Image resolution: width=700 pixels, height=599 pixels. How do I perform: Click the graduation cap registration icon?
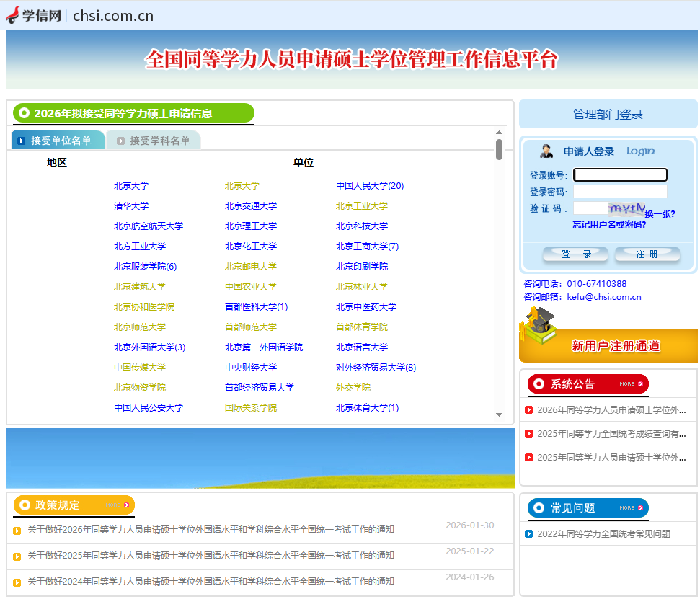point(539,325)
